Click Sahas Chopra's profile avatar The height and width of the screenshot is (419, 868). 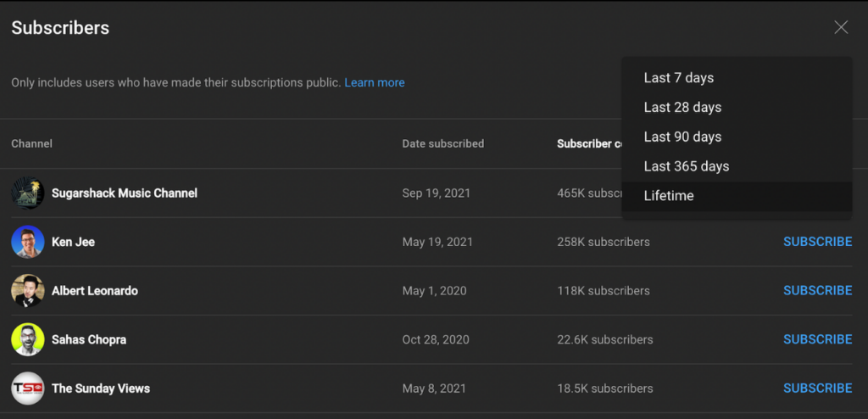[x=28, y=339]
